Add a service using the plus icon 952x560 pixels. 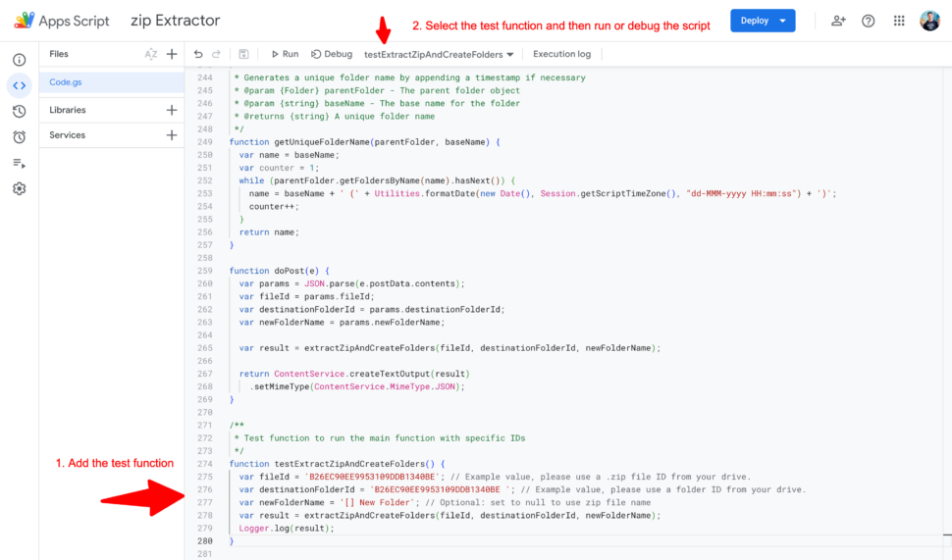click(x=172, y=135)
